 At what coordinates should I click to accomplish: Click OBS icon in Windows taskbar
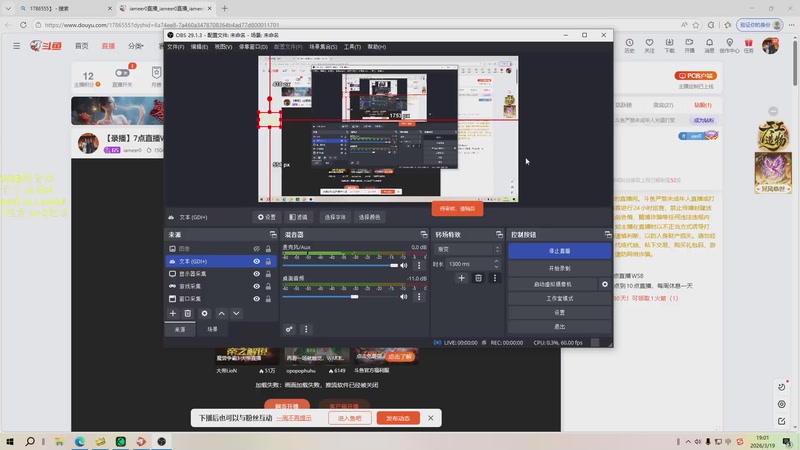161,441
